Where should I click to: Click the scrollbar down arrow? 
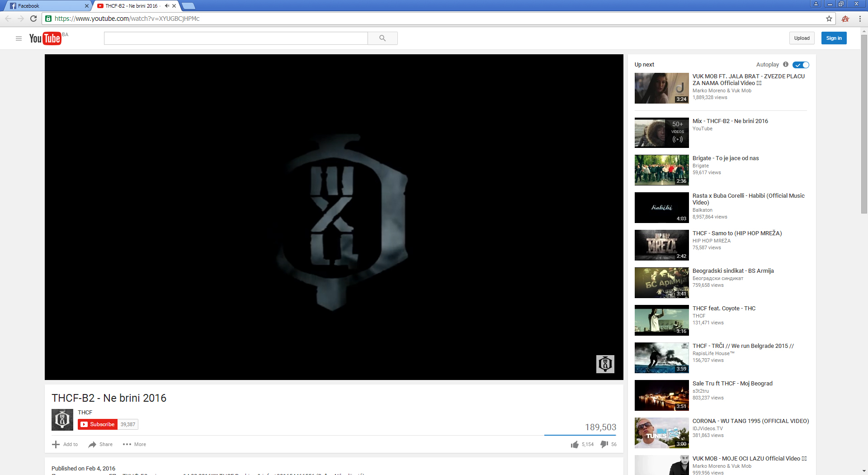(864, 471)
